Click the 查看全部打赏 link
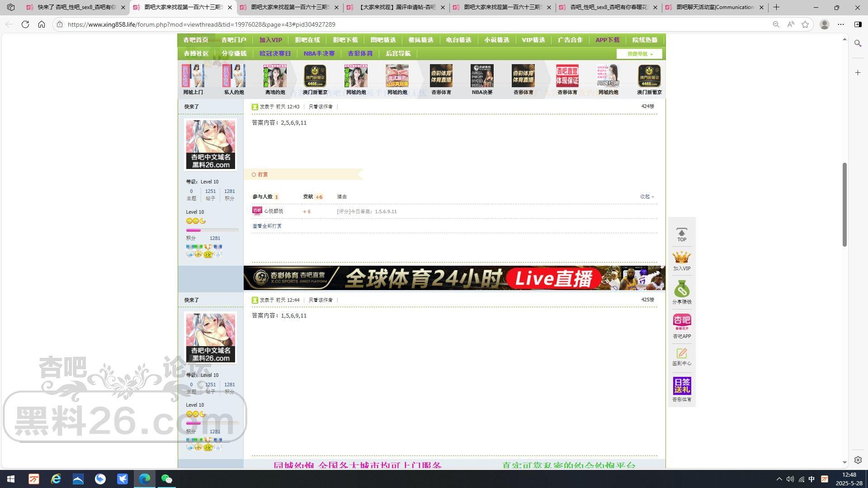868x488 pixels. pyautogui.click(x=267, y=226)
